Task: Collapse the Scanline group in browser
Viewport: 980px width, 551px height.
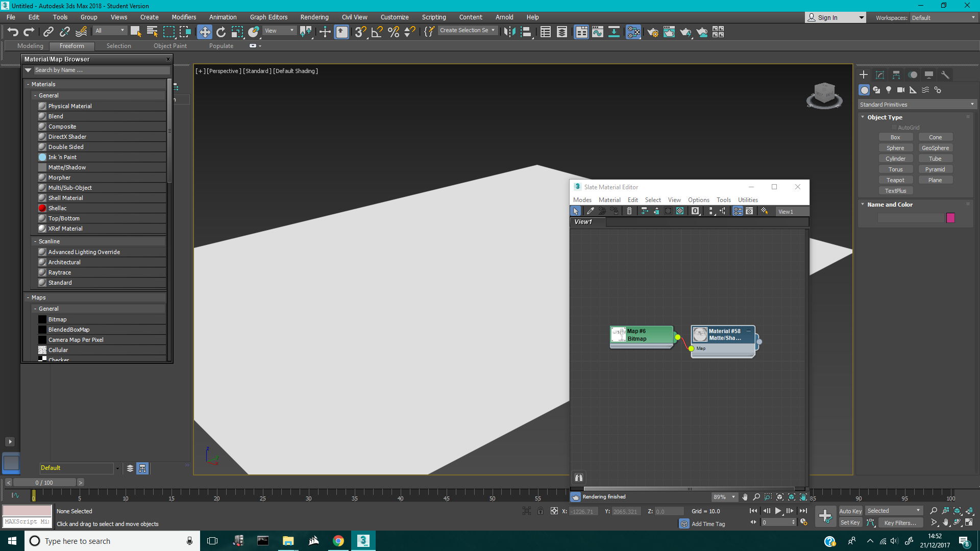Action: point(35,241)
